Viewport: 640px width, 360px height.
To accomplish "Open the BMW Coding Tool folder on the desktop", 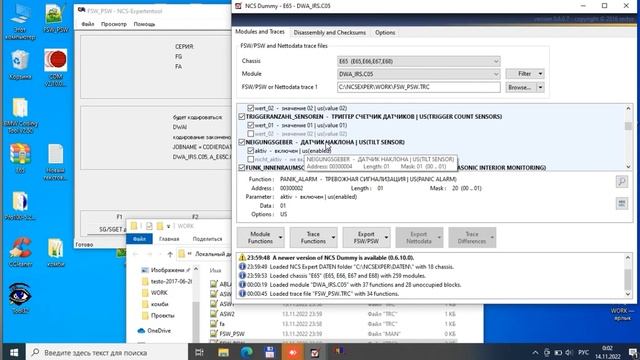I will pos(20,116).
